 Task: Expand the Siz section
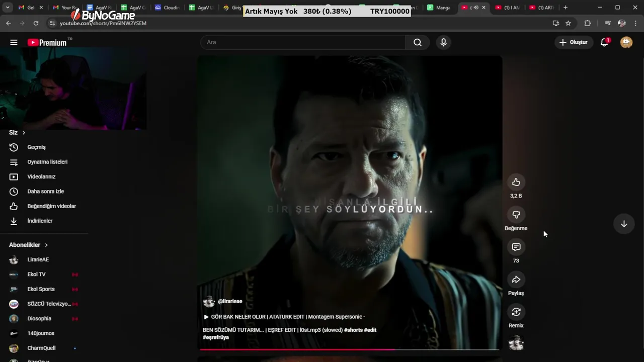coord(17,132)
